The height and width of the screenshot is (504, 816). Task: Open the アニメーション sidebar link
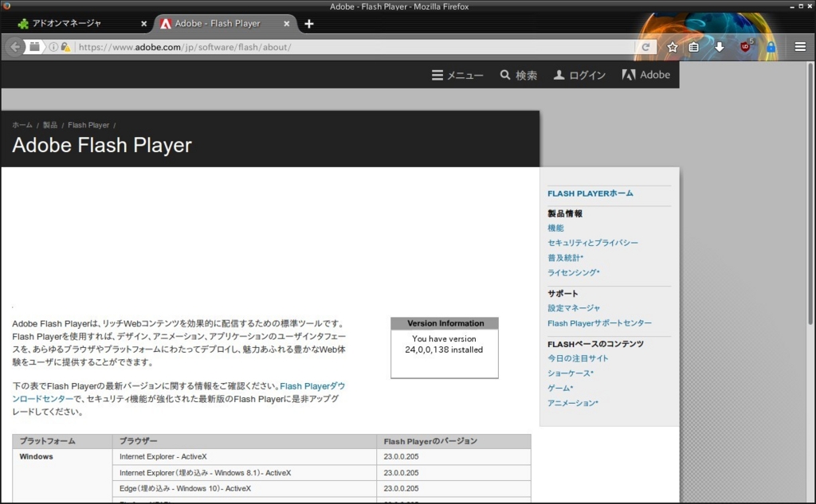coord(572,403)
